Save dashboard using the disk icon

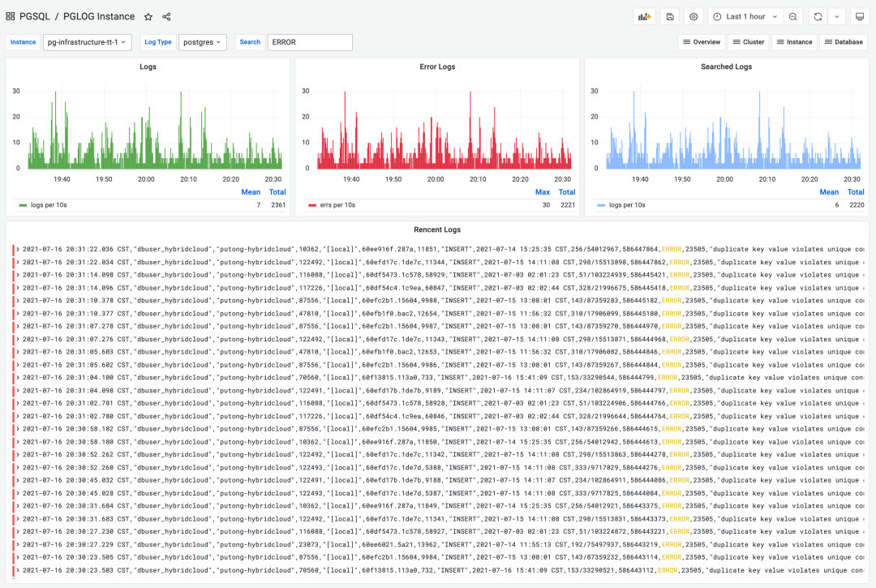coord(670,17)
